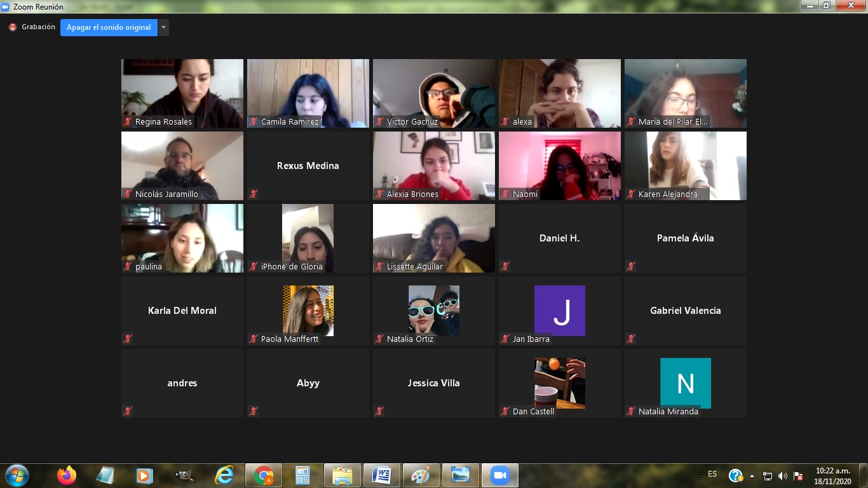The image size is (868, 488).
Task: Click muted mic icon on Gabriel Valencia tile
Action: (x=631, y=339)
